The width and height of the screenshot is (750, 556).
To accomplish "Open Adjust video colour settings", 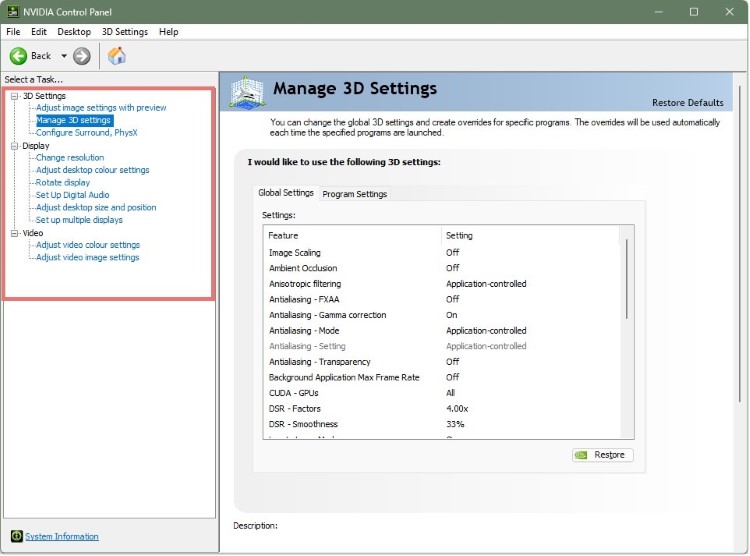I will pyautogui.click(x=88, y=245).
